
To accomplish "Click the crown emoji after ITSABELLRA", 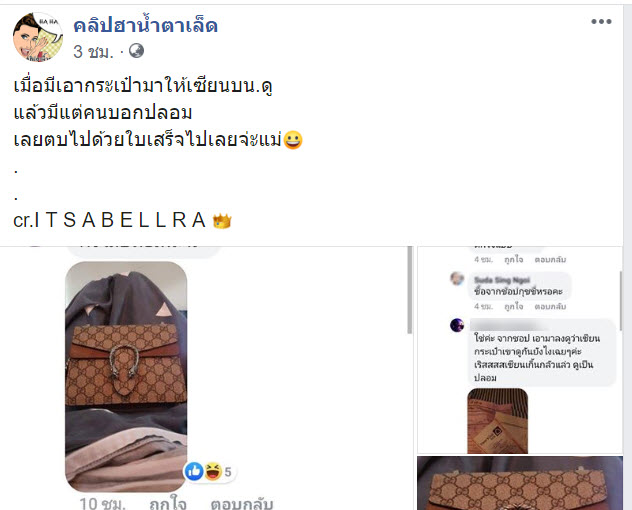I will point(222,221).
